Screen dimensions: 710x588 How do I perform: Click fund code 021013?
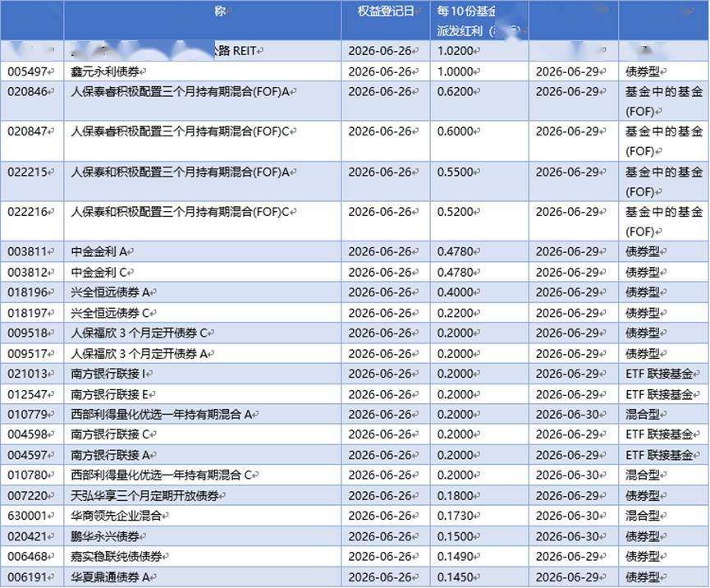[28, 374]
